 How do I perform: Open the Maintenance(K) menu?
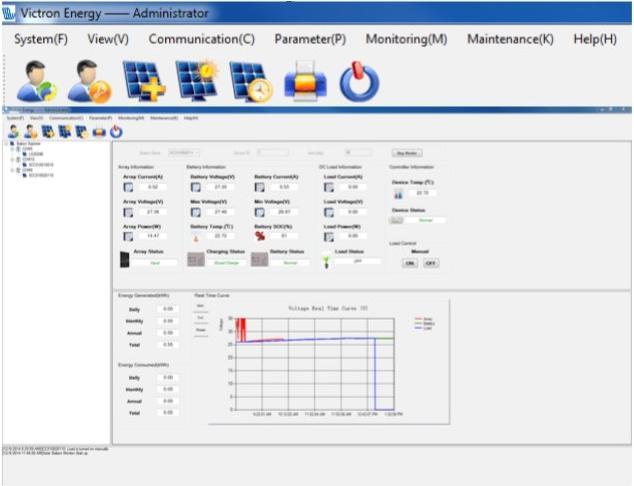point(510,39)
